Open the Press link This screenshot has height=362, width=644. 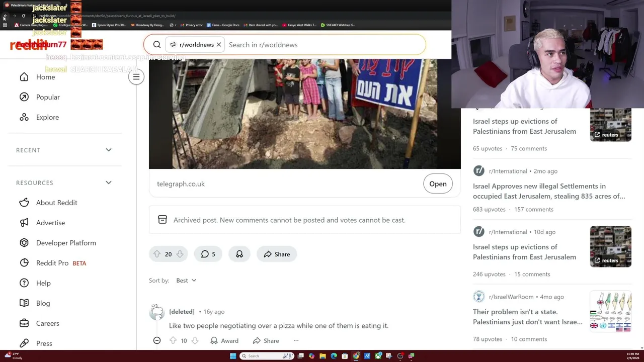tap(44, 343)
